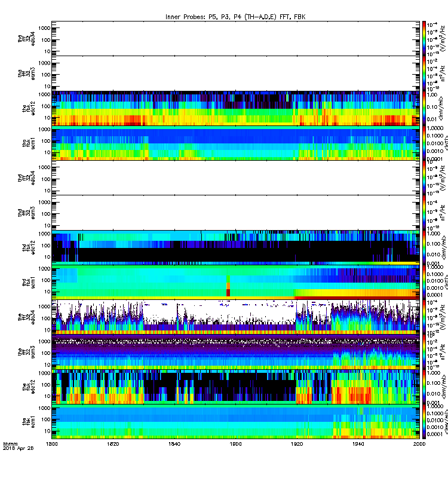Click the thd fbk edc12 spectrogram panel

(x=235, y=248)
